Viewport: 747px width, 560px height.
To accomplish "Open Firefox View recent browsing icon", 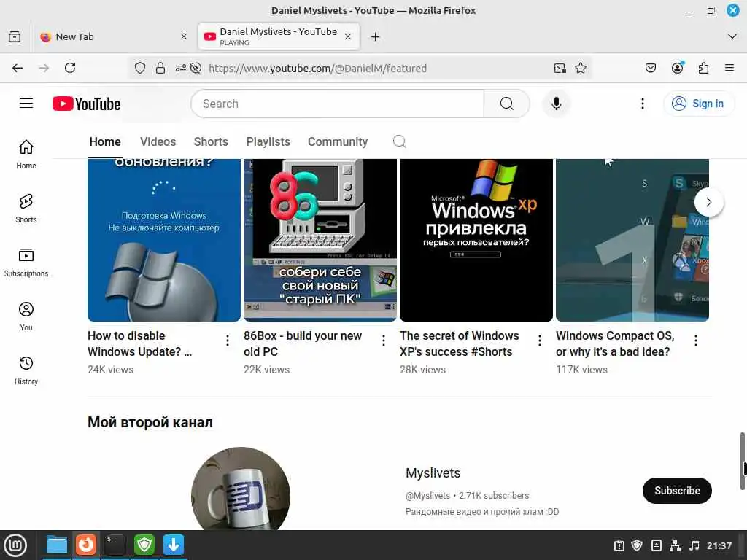I will [15, 36].
